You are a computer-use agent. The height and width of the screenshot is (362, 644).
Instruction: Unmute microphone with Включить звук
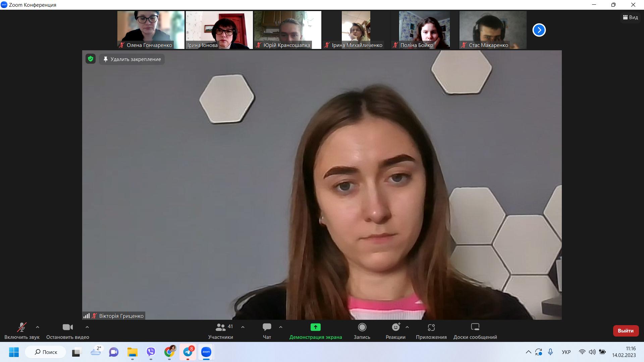click(x=22, y=327)
